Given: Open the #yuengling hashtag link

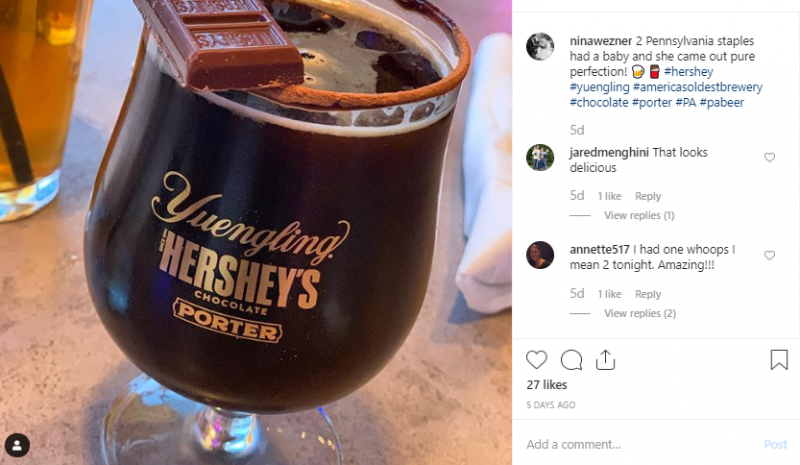Looking at the screenshot, I should tap(599, 87).
